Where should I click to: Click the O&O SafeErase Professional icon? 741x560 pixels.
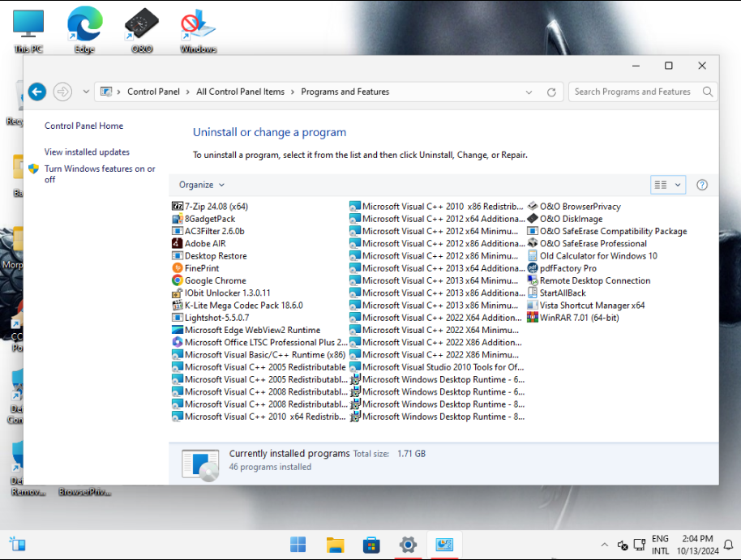(x=533, y=243)
